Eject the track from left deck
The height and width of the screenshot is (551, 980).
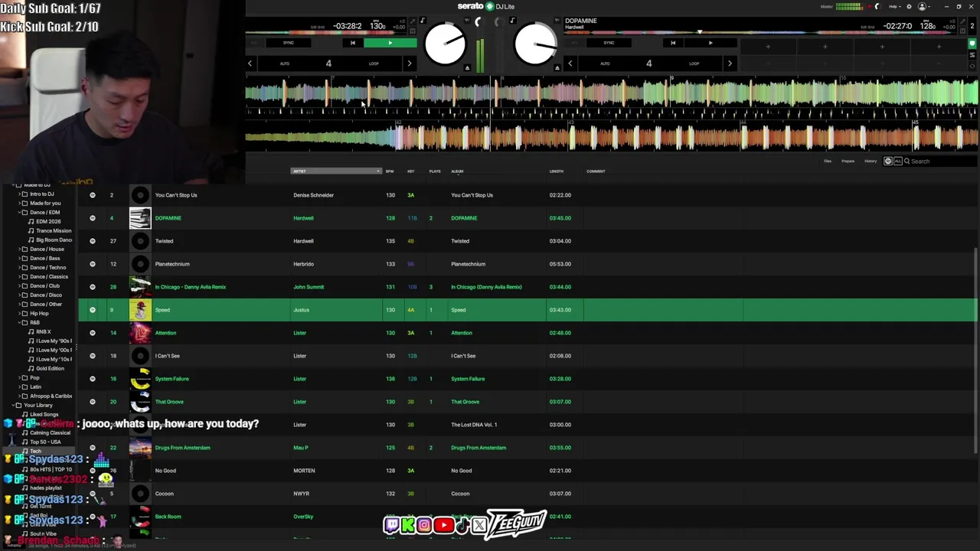(x=468, y=68)
